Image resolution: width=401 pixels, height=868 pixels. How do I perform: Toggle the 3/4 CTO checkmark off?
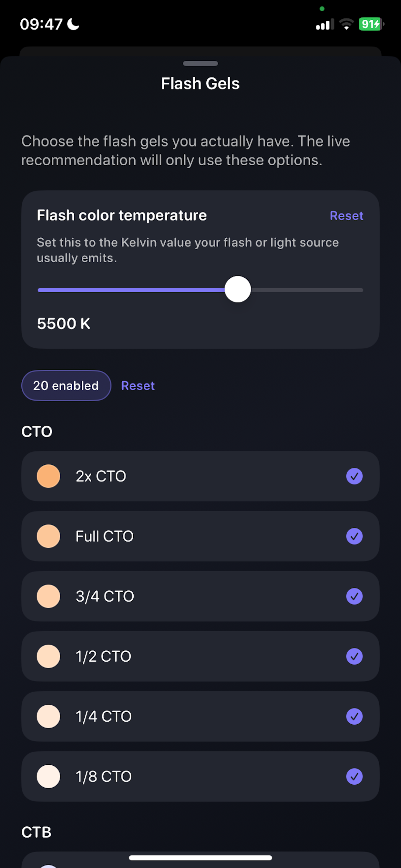pos(354,596)
